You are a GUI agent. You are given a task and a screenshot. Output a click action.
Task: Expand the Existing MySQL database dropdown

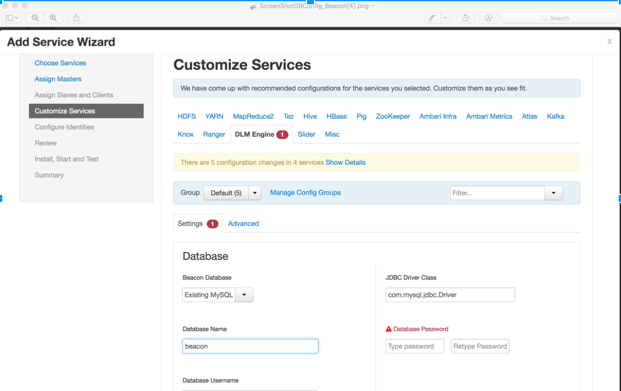(x=244, y=295)
